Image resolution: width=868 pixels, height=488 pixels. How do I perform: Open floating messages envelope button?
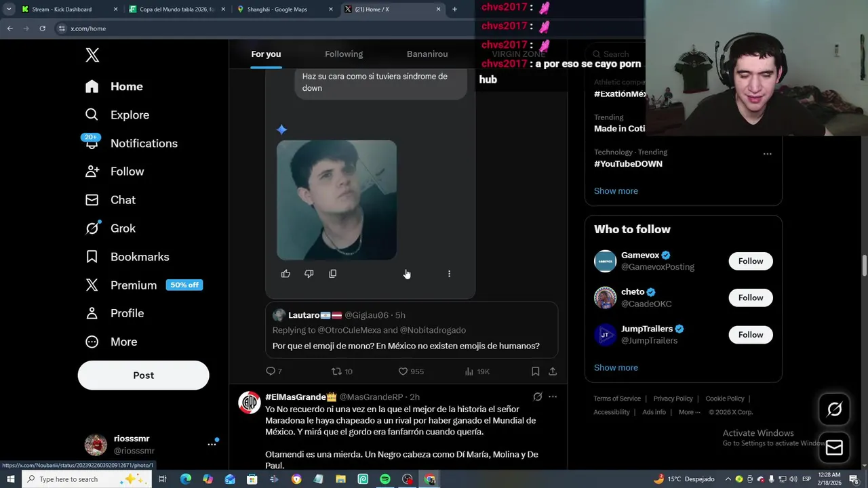point(834,447)
